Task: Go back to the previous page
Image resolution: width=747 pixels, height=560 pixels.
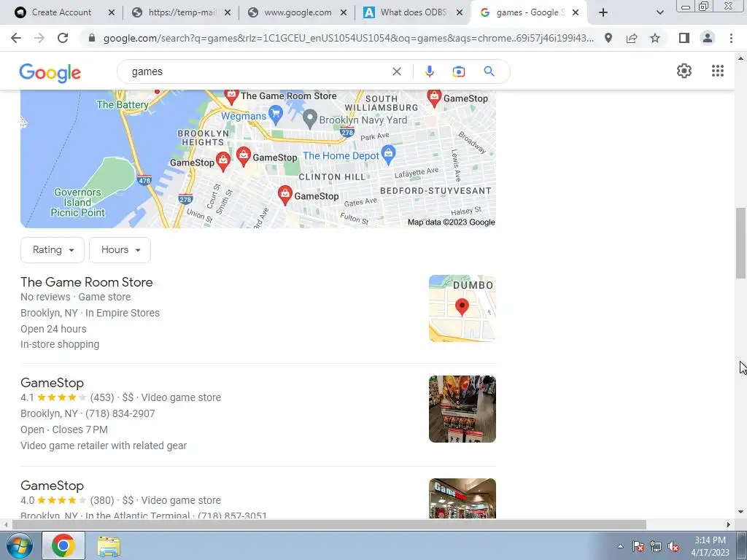Action: [16, 38]
